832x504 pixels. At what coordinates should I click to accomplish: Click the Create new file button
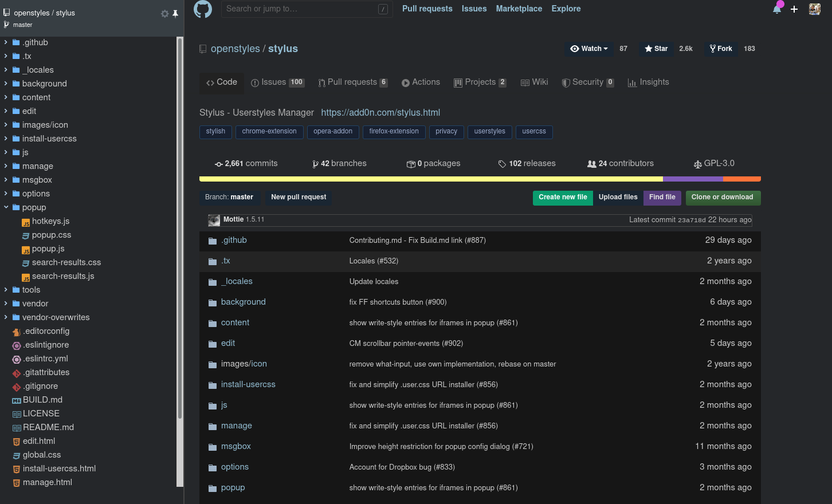click(x=563, y=198)
